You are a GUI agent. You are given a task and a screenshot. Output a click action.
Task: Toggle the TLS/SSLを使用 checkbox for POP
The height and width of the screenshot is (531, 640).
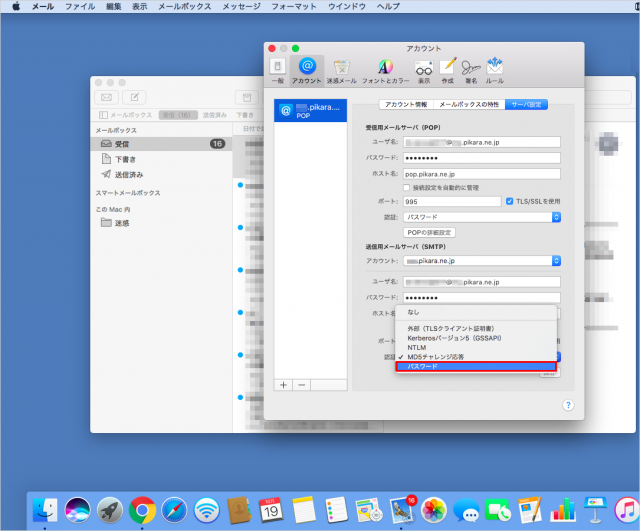(x=509, y=202)
